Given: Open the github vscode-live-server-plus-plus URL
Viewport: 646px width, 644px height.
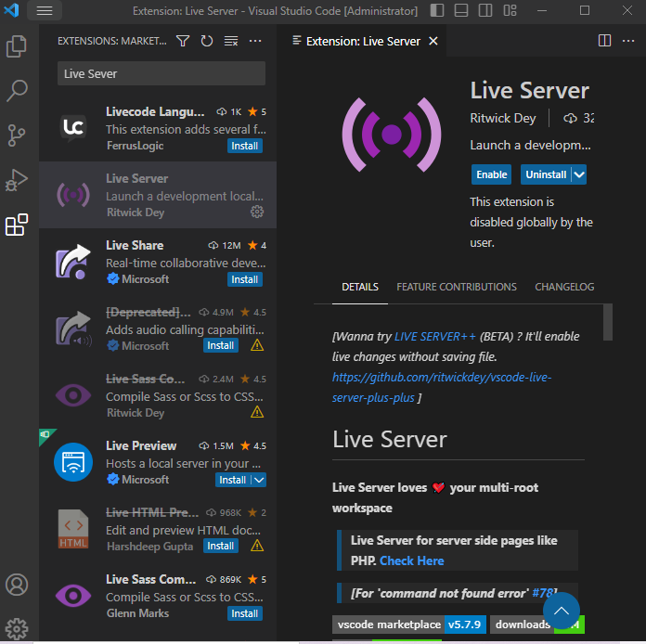Looking at the screenshot, I should 442,387.
